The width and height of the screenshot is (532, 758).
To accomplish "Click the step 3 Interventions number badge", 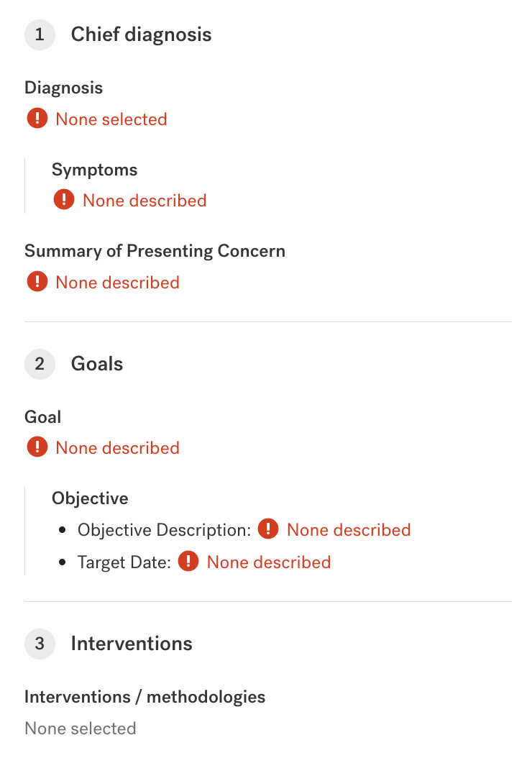I will (40, 643).
